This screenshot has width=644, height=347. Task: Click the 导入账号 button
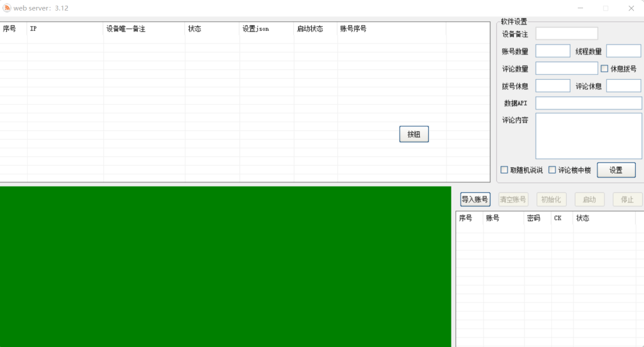(475, 199)
